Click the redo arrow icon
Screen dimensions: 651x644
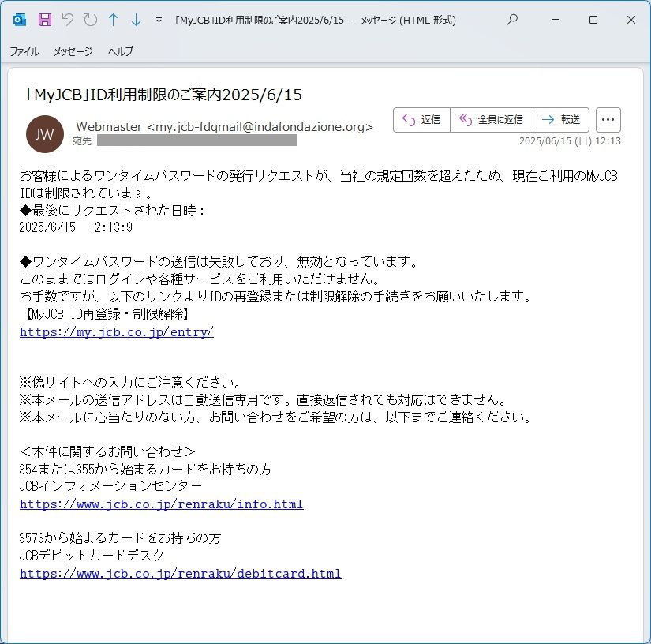click(x=91, y=20)
